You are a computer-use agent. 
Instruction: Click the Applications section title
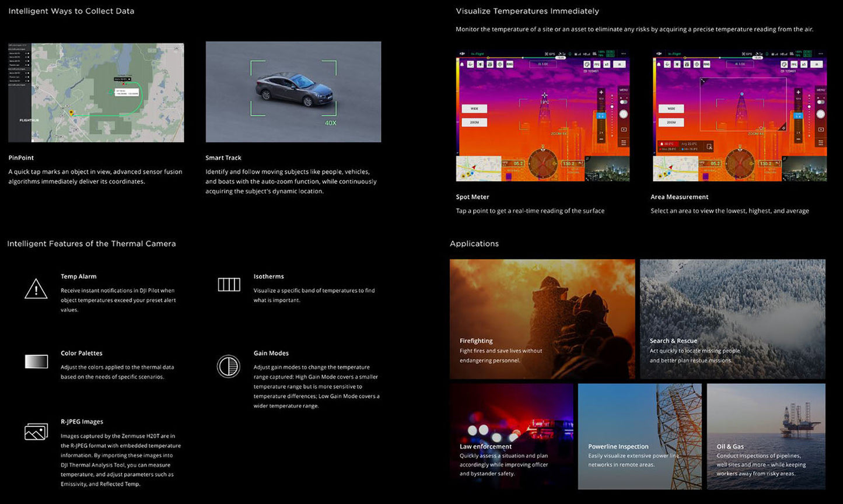(x=474, y=244)
